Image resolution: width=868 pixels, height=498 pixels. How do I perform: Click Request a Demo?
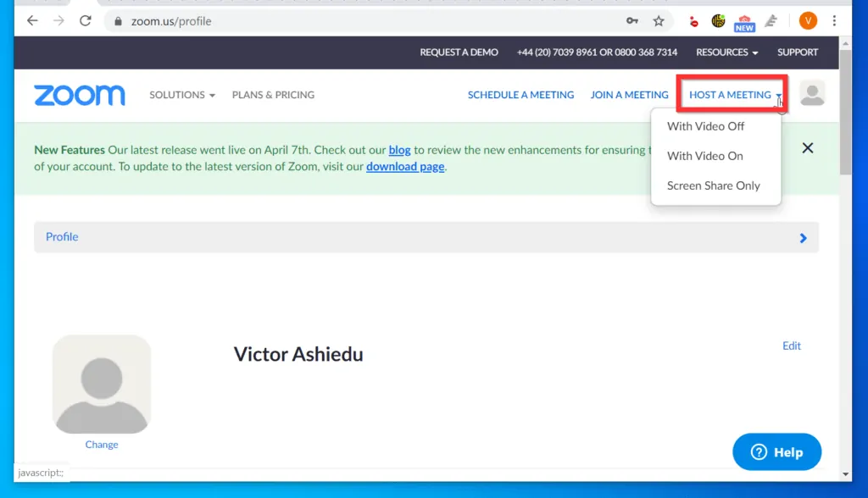click(x=459, y=52)
